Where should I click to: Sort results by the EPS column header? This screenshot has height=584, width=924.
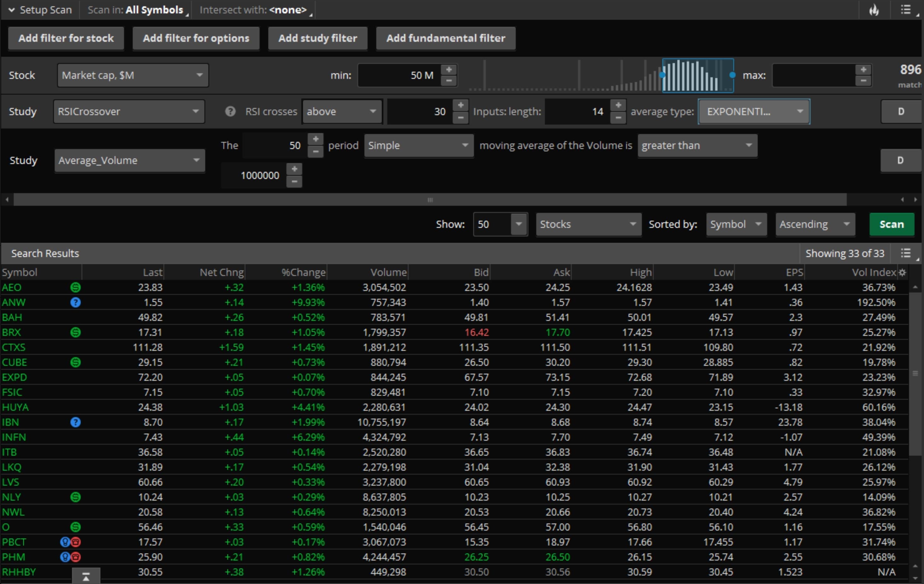[770, 272]
